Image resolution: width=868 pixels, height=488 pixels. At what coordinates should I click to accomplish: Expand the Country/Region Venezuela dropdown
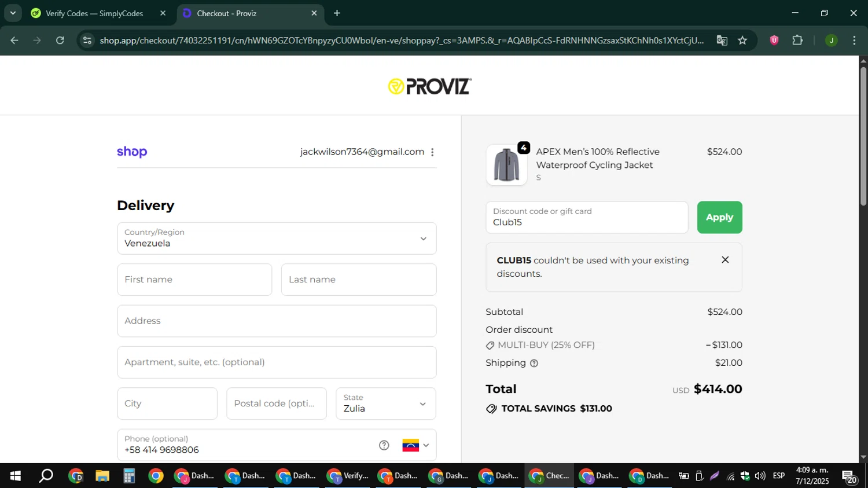pos(277,239)
